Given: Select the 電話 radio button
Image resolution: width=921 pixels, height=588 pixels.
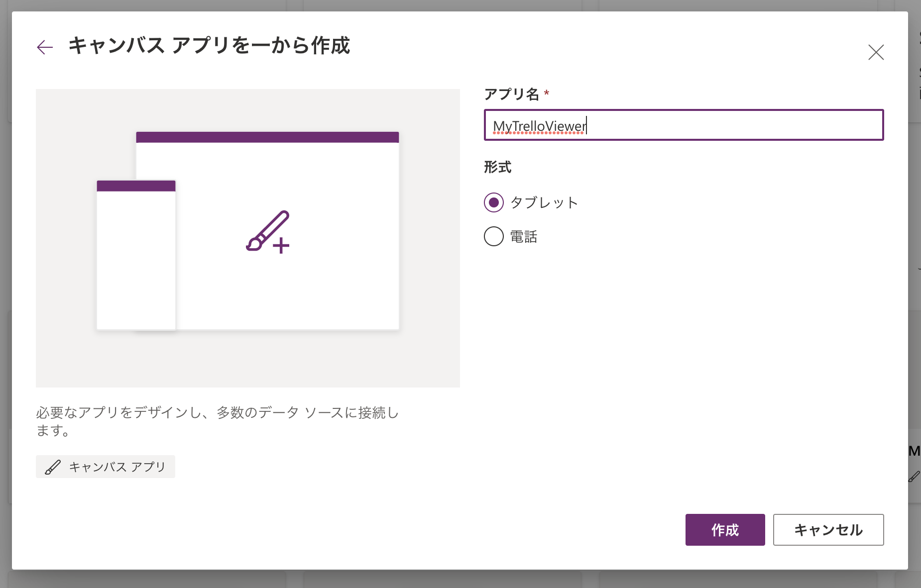Looking at the screenshot, I should 493,236.
